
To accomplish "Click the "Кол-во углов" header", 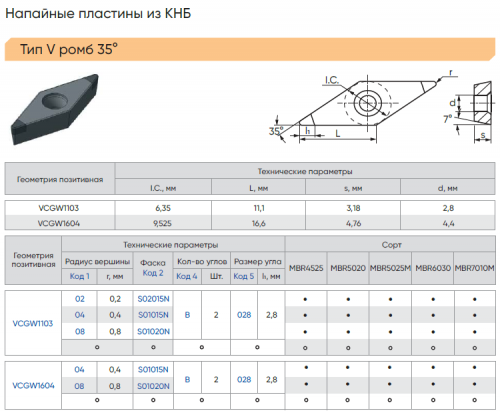I will tap(202, 261).
